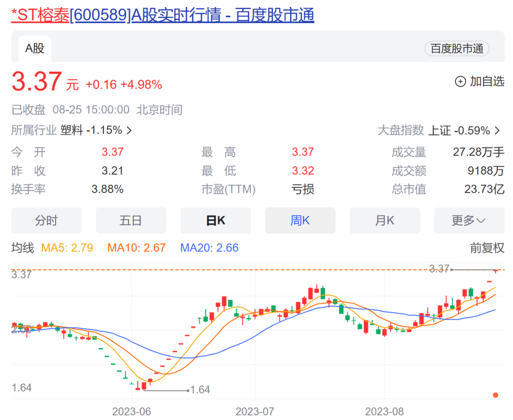The height and width of the screenshot is (420, 513).
Task: Click the 最低 value 3.32
Action: (x=303, y=171)
